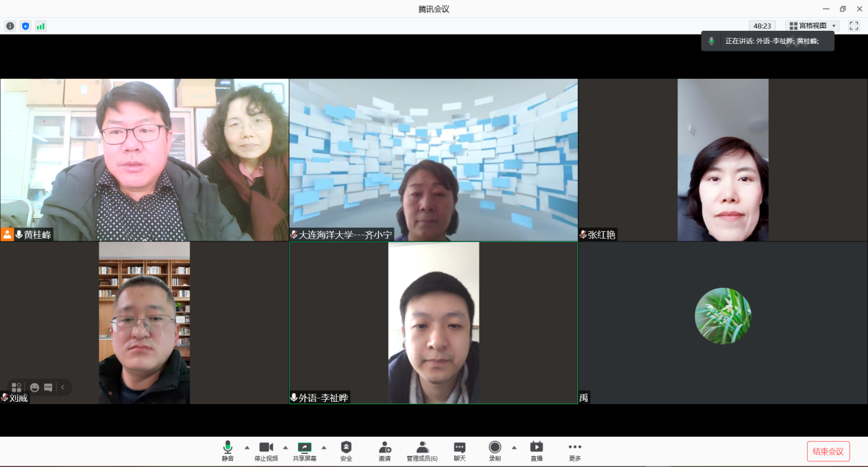Image resolution: width=868 pixels, height=467 pixels.
Task: Open the 宫格视图 layout dropdown
Action: 812,26
